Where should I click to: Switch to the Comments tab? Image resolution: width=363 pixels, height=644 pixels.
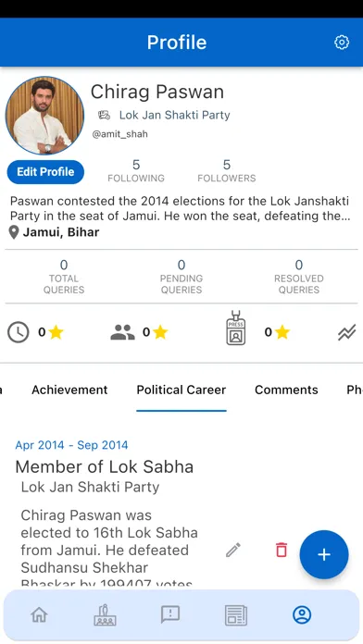coord(286,390)
